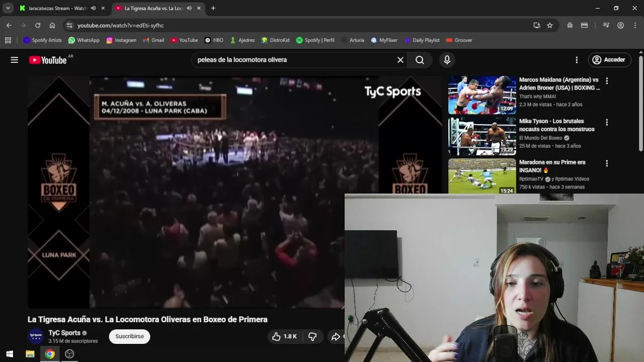Open the payment card extension icon
Image resolution: width=644 pixels, height=362 pixels.
[584, 25]
